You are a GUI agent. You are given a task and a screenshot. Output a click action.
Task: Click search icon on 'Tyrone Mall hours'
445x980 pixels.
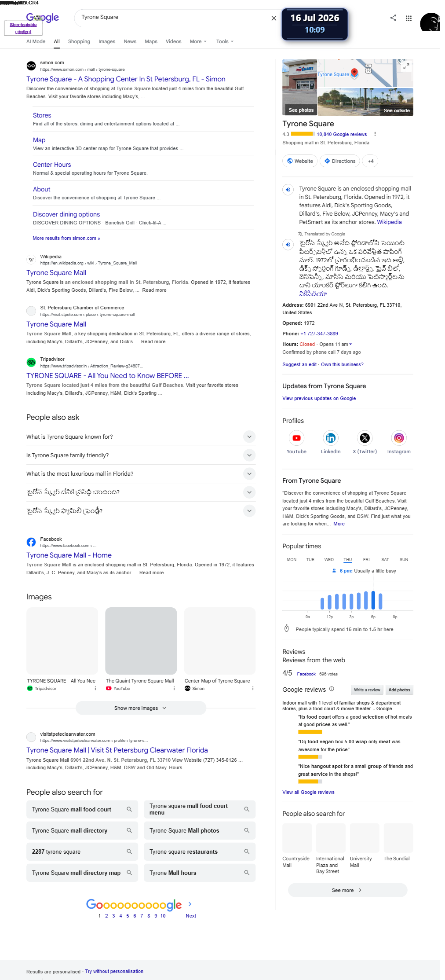click(247, 873)
